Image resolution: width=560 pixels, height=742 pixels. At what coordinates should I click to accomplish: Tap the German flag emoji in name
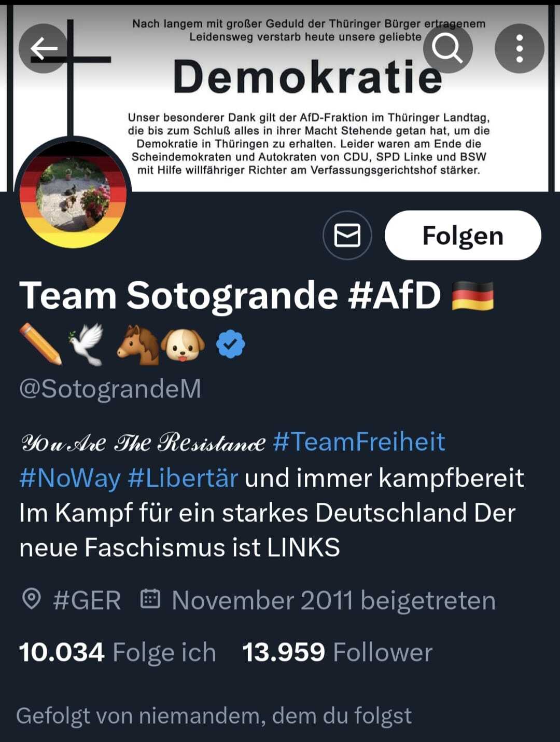click(x=473, y=296)
